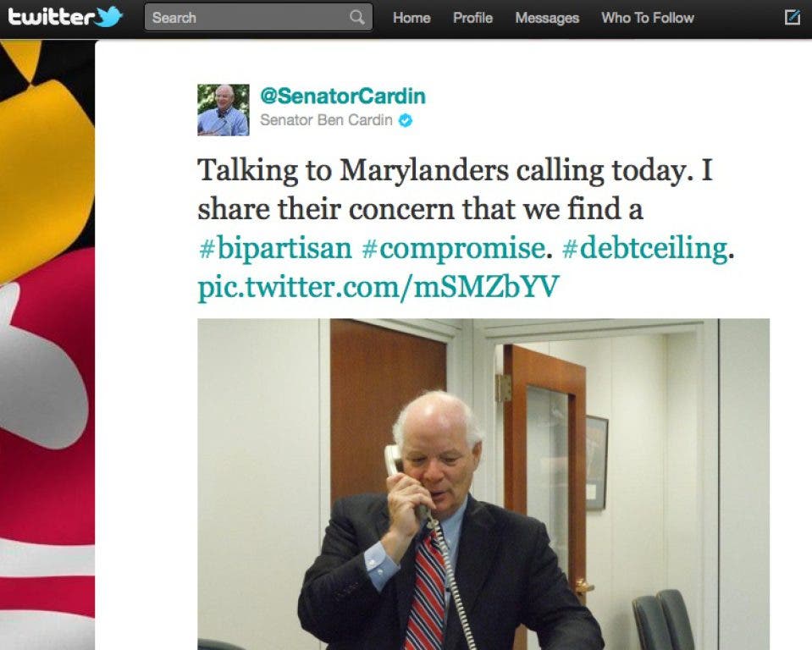Open the #debtceiling hashtag
Image resolution: width=812 pixels, height=650 pixels.
pyautogui.click(x=644, y=248)
